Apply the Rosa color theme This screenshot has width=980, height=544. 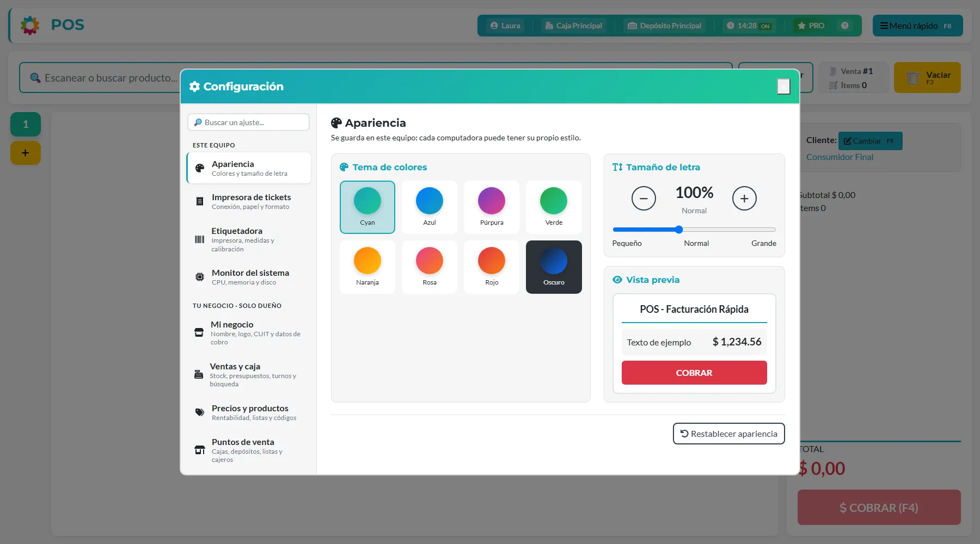tap(430, 267)
